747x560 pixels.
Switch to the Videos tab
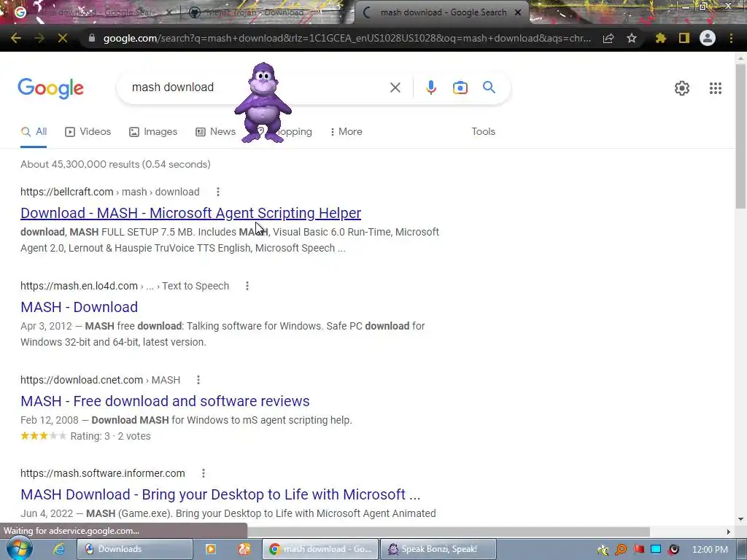coord(88,131)
